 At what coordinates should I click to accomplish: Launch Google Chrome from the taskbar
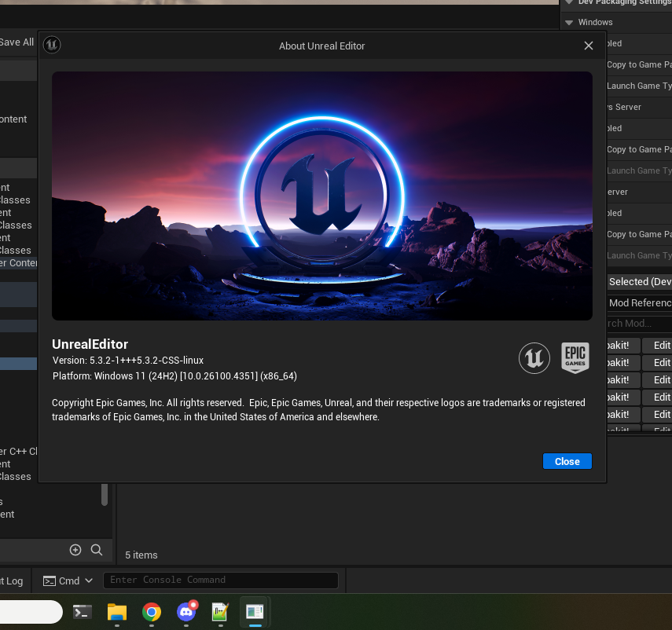(x=152, y=612)
